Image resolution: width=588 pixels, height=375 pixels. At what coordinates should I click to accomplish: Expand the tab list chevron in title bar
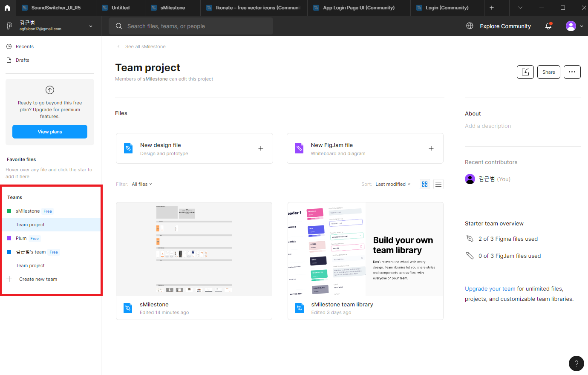tap(520, 8)
